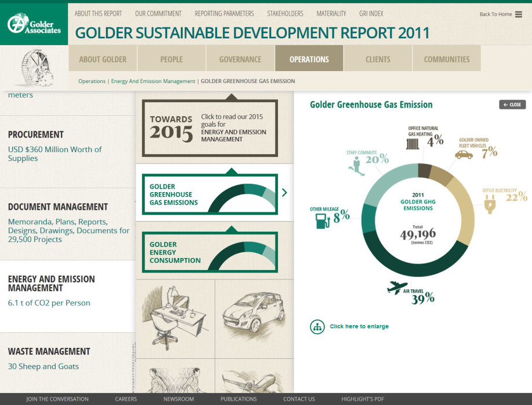The width and height of the screenshot is (532, 405).
Task: Select the electric car sketch thumbnail
Action: (254, 318)
